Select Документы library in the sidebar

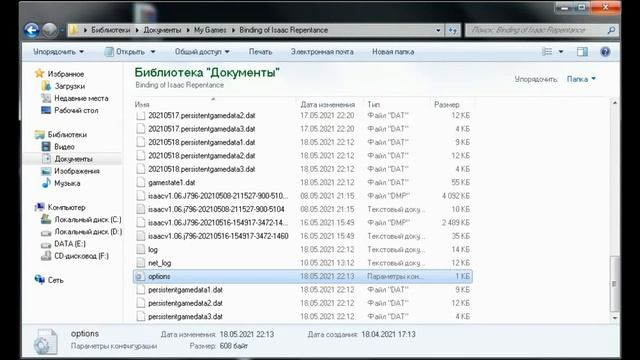click(x=73, y=159)
